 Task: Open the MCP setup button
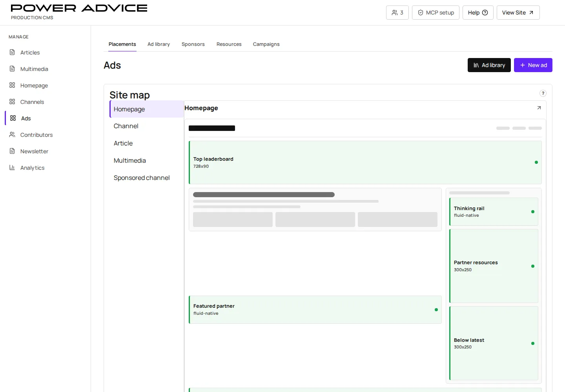436,13
